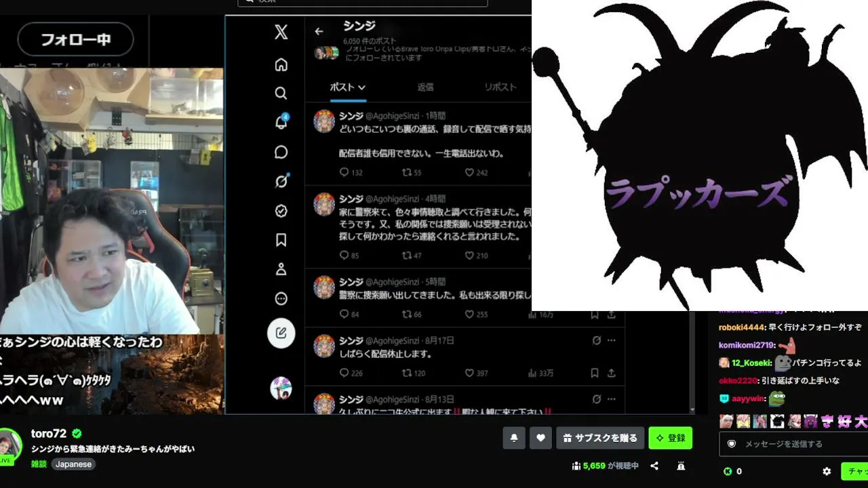Screen dimensions: 868x488
Task: Open the verified badge icon in X sidebar
Action: pyautogui.click(x=281, y=211)
